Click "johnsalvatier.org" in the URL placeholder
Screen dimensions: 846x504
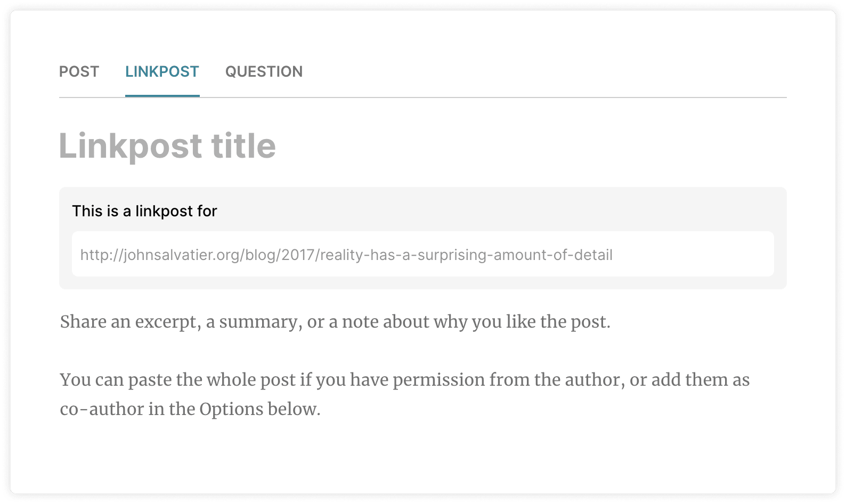click(182, 255)
